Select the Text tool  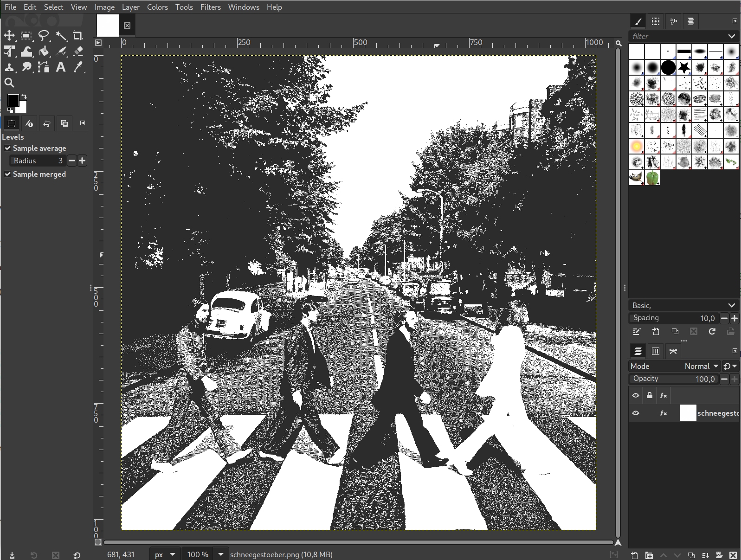pos(61,67)
